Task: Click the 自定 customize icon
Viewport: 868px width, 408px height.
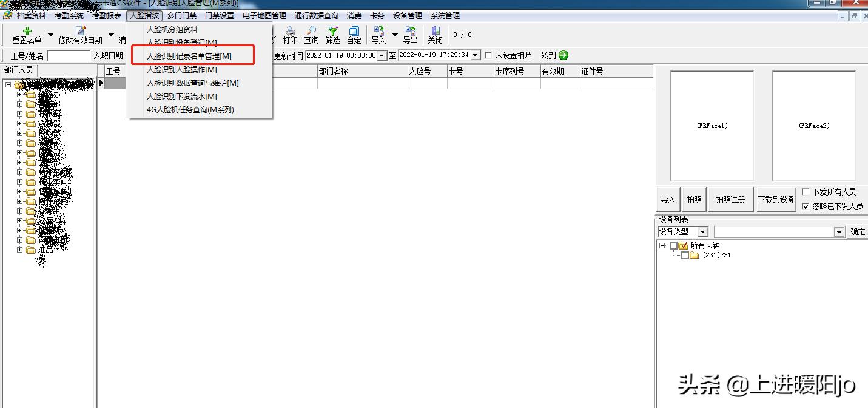Action: pos(354,31)
